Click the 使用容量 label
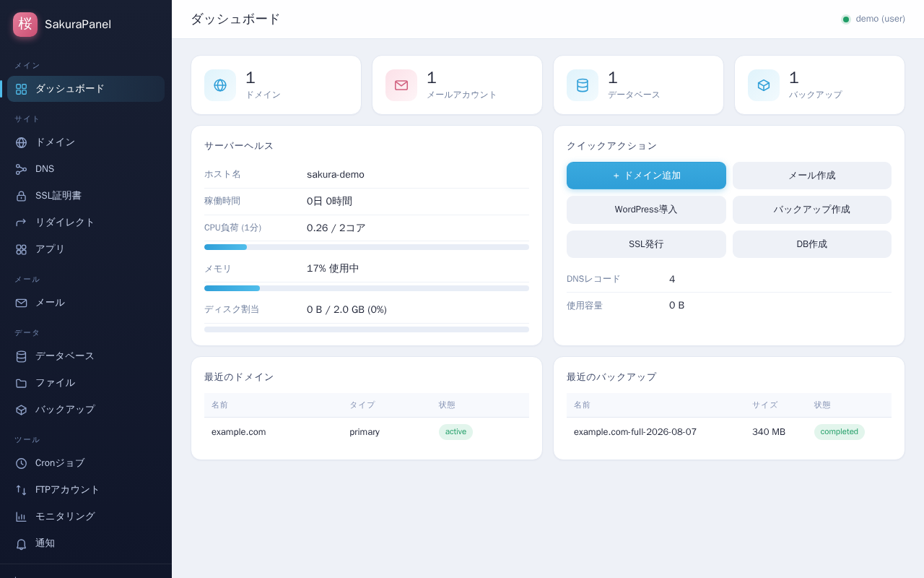 click(585, 306)
